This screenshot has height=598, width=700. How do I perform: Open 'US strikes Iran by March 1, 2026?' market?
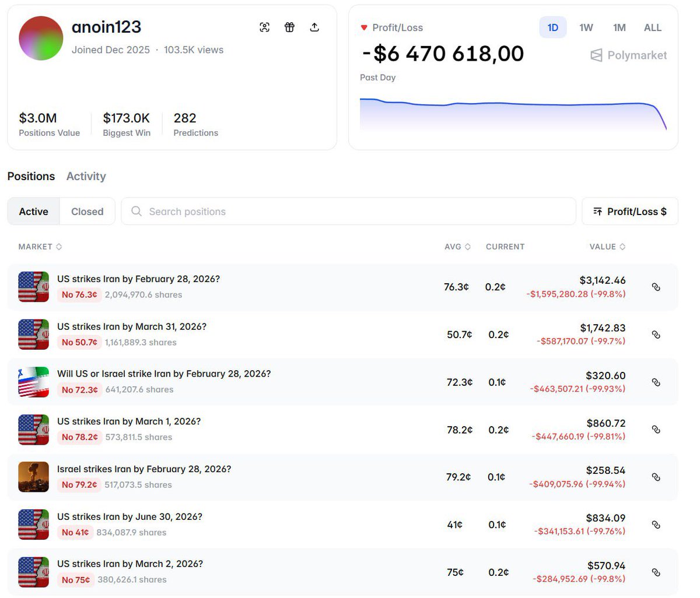click(129, 421)
